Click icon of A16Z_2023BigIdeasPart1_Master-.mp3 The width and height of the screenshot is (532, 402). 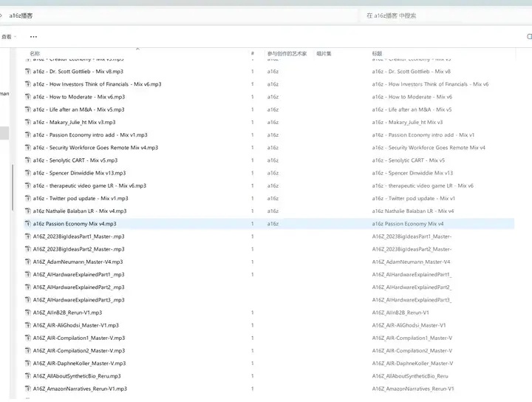click(28, 236)
